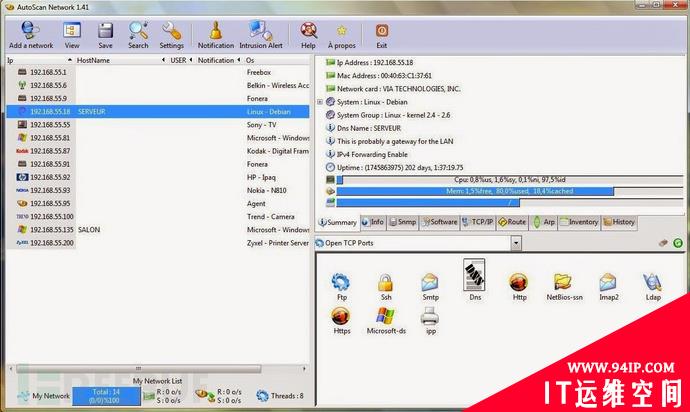Select host 192.168.55.81 row
Screen dimensions: 690x412
click(x=158, y=138)
